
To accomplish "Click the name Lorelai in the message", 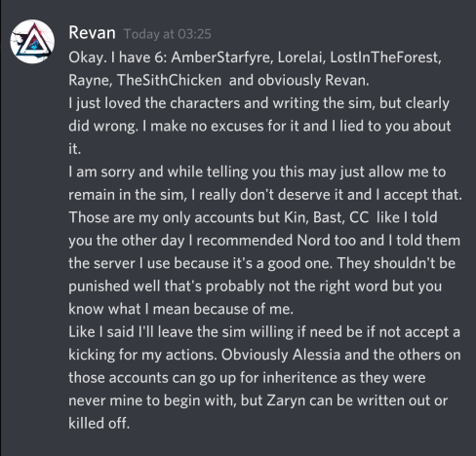I will tap(301, 57).
